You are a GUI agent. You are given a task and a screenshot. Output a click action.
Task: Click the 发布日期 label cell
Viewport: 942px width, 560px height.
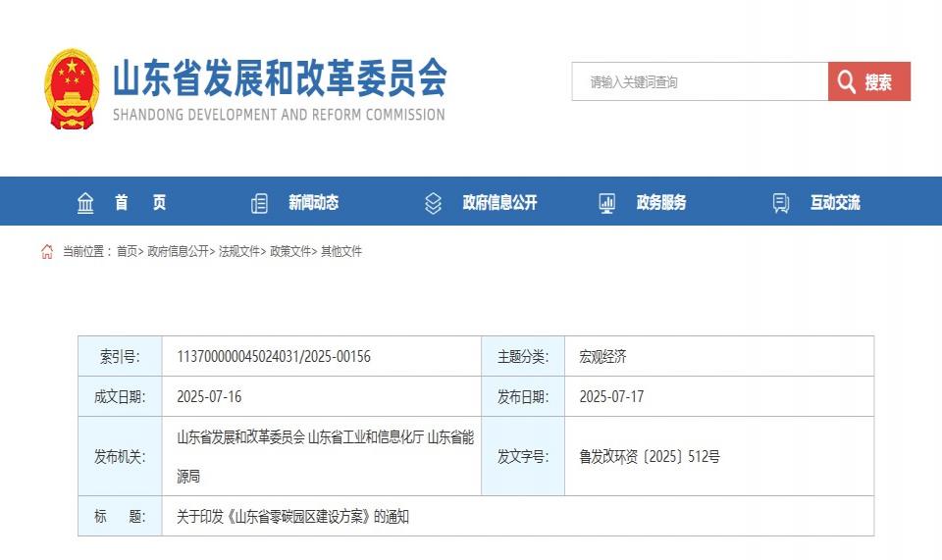[x=523, y=397]
